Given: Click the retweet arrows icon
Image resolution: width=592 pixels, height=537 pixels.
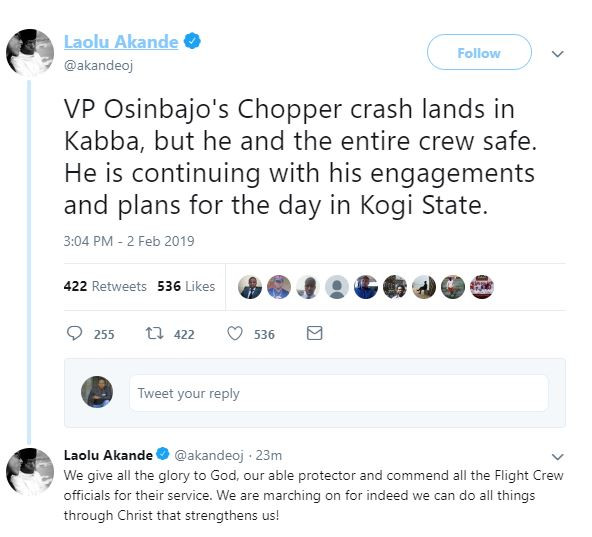Looking at the screenshot, I should (x=154, y=333).
